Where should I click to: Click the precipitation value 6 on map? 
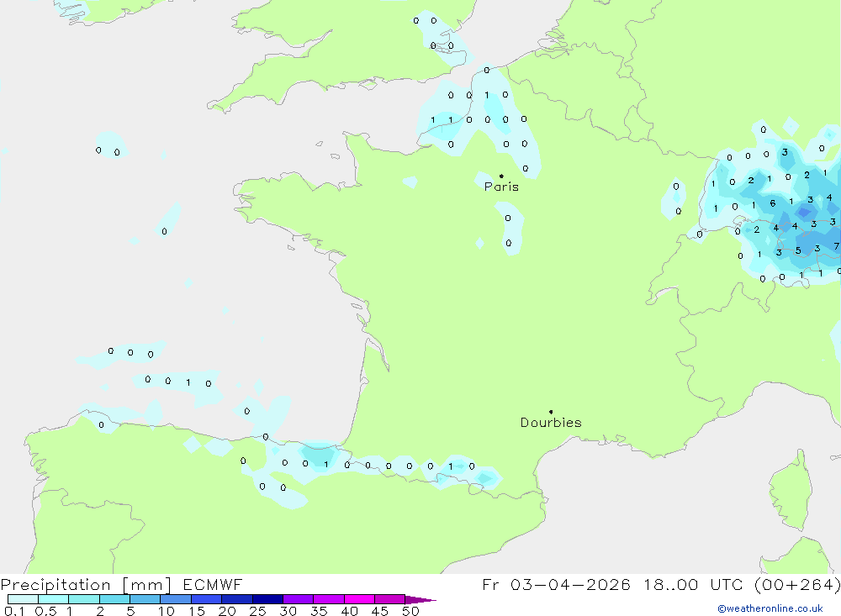coord(772,203)
